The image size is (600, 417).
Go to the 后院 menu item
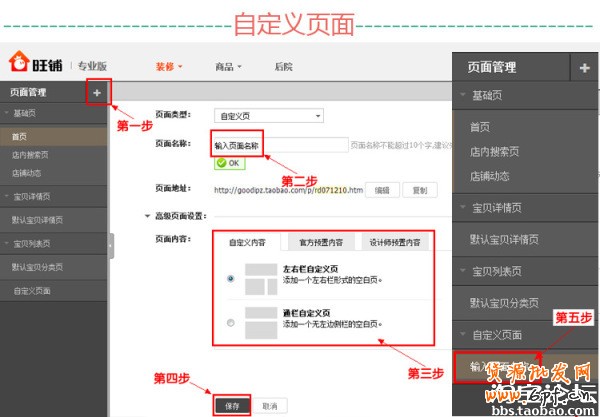coord(283,67)
